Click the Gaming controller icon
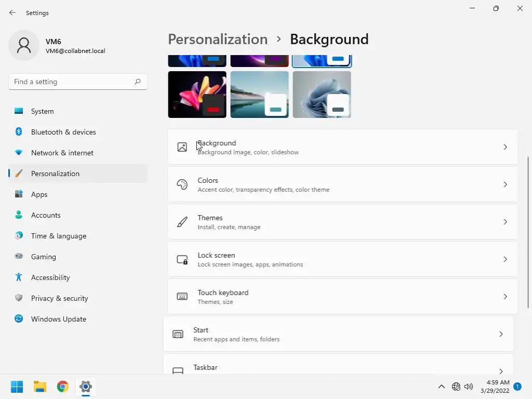This screenshot has height=399, width=532. coord(19,256)
